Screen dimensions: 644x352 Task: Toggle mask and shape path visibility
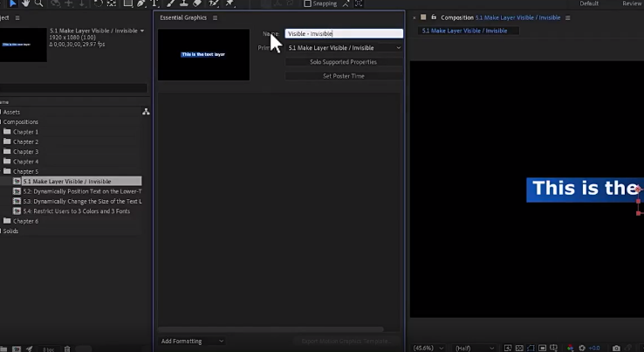(531, 348)
